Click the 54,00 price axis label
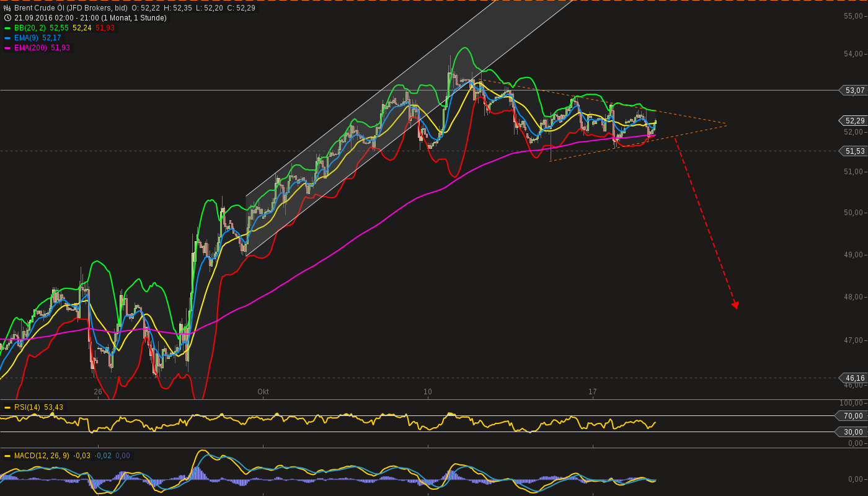The image size is (868, 496). click(x=854, y=54)
